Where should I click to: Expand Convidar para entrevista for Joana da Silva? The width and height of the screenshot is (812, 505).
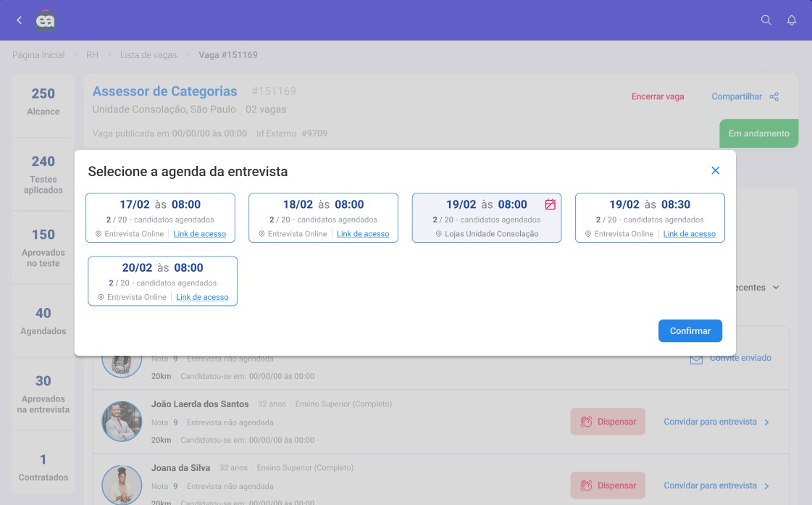pos(766,486)
